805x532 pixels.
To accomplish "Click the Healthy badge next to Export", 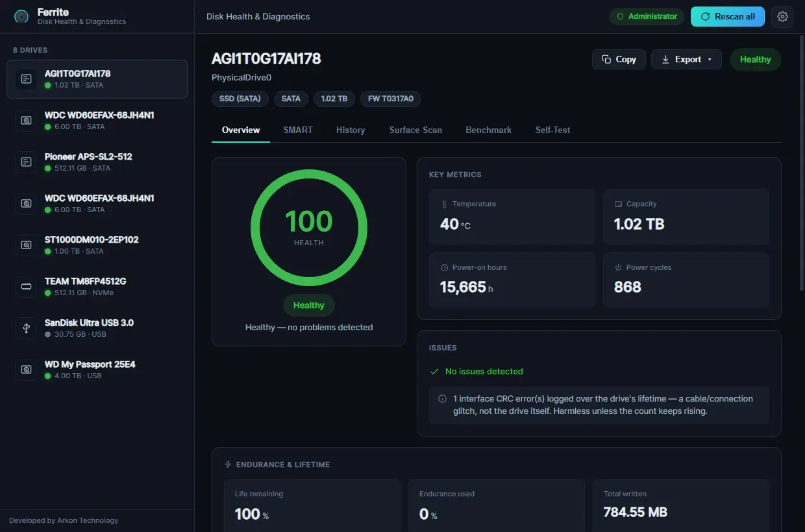I will pyautogui.click(x=756, y=60).
